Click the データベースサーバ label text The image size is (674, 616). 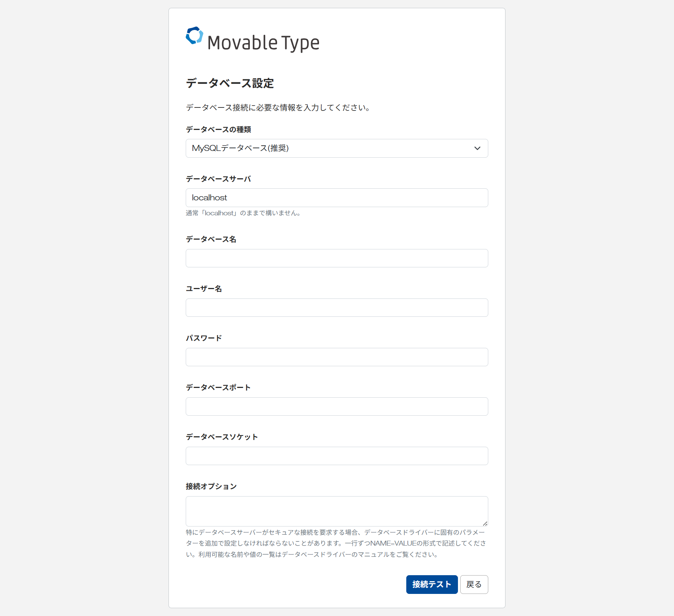click(x=218, y=179)
